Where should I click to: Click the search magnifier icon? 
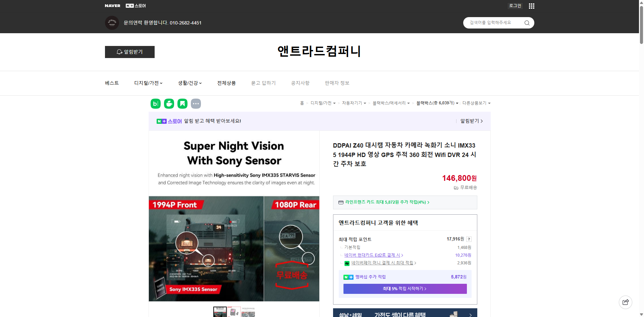[527, 23]
